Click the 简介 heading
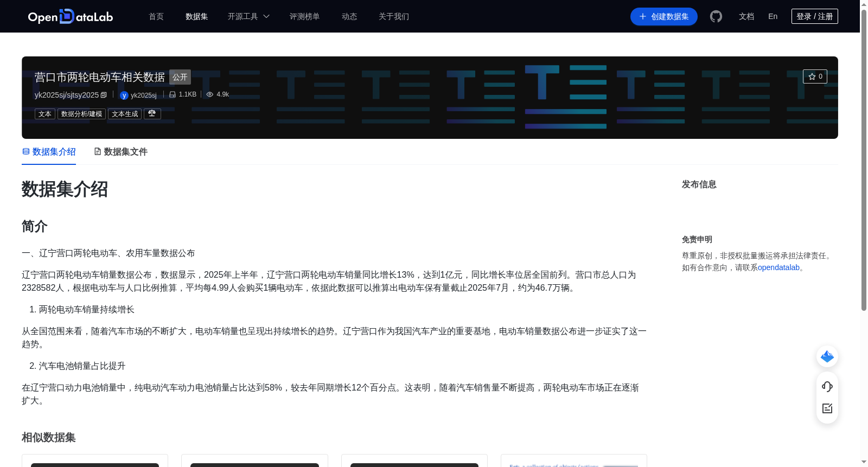This screenshot has width=868, height=467. click(35, 226)
